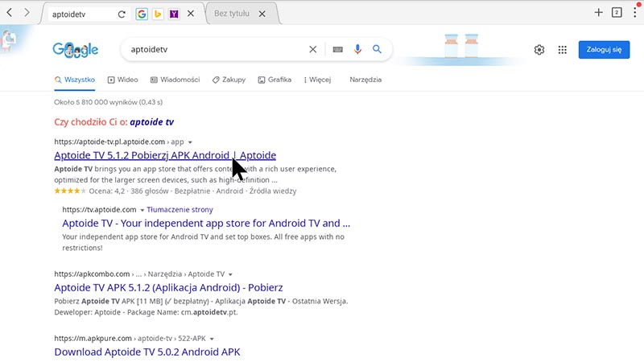Screen dimensions: 644x362
Task: Expand the Więcej menu
Action: (x=317, y=80)
